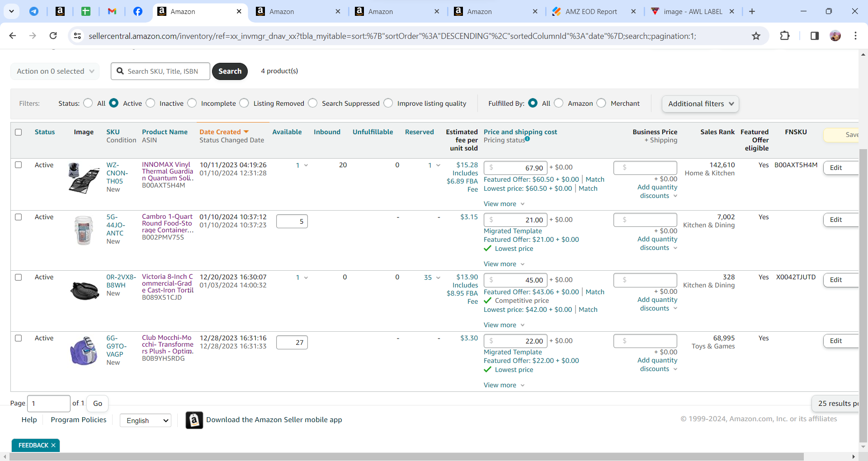The width and height of the screenshot is (868, 461).
Task: Edit the Cambro available quantity field
Action: coord(292,221)
